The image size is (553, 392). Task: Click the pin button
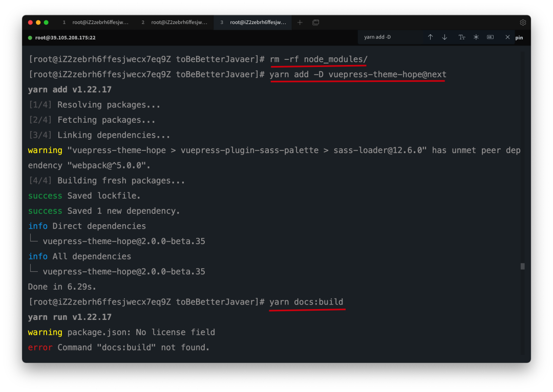[519, 38]
